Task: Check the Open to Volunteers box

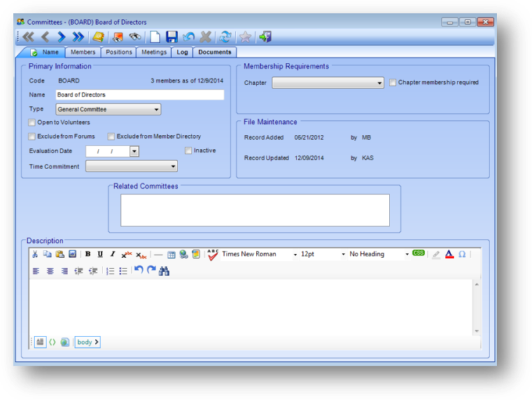Action: (32, 122)
